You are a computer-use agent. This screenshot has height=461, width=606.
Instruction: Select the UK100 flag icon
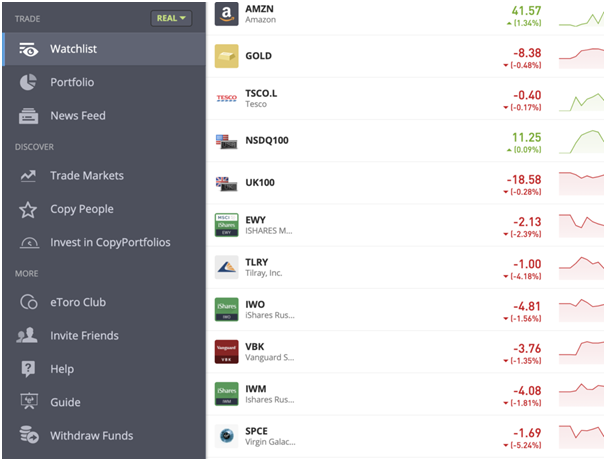pos(226,184)
